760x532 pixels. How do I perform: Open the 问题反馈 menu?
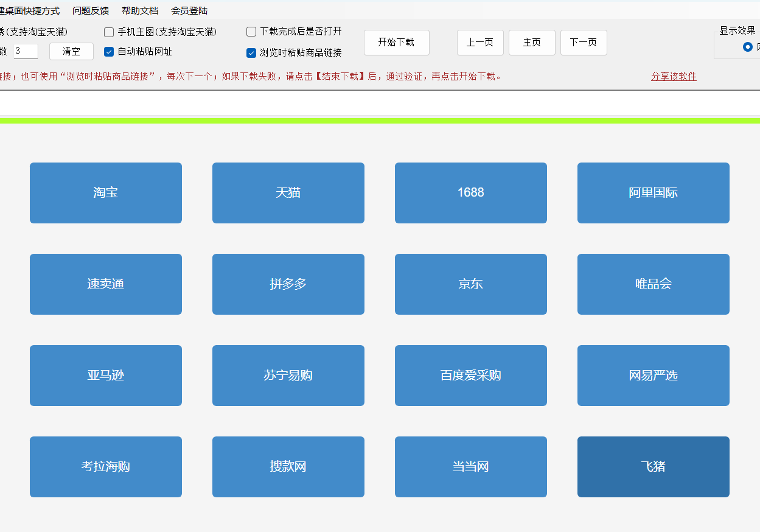[x=90, y=10]
